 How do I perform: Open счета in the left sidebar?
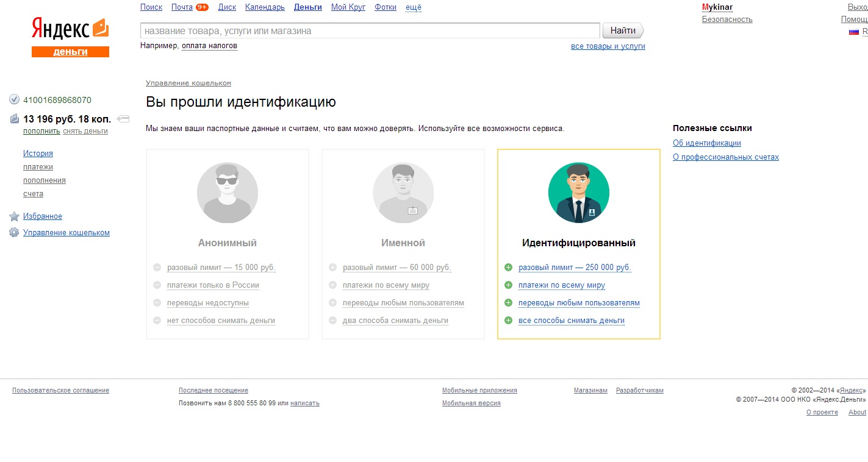33,194
